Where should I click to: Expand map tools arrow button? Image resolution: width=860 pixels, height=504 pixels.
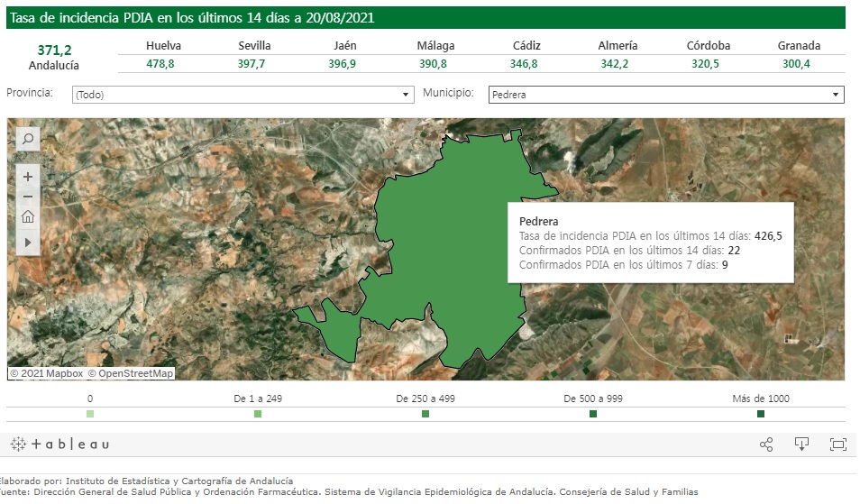click(28, 243)
